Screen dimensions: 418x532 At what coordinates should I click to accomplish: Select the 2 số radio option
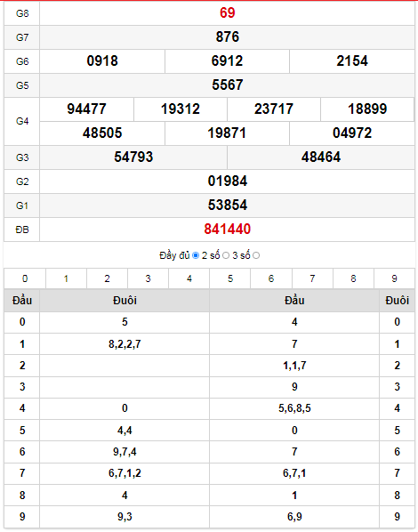point(226,255)
